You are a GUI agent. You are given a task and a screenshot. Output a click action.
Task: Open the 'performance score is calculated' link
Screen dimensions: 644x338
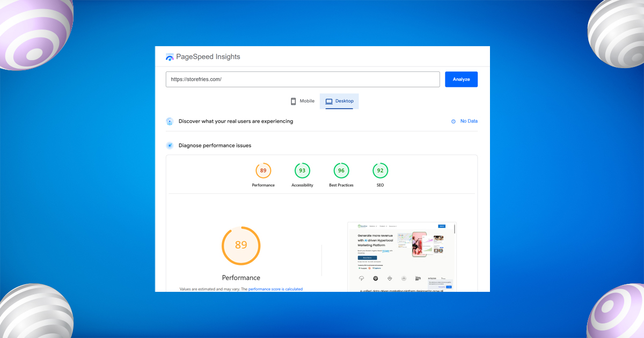pos(275,289)
